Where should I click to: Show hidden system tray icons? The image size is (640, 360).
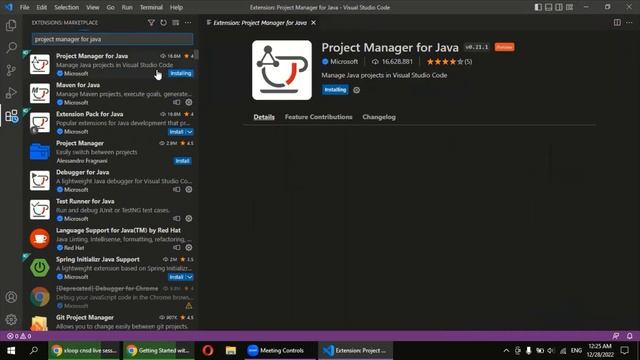point(506,351)
